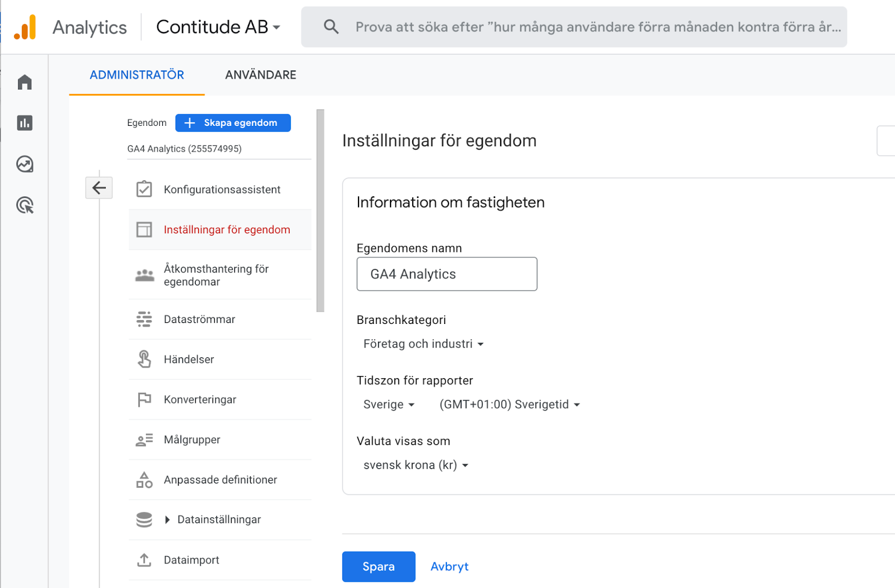The image size is (895, 588).
Task: Switch to the ADMINISTRATÖR tab
Action: [137, 75]
